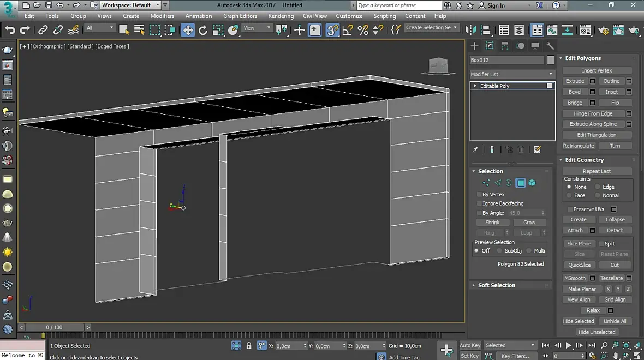Click the Extrude button
644x360 pixels.
pos(575,81)
